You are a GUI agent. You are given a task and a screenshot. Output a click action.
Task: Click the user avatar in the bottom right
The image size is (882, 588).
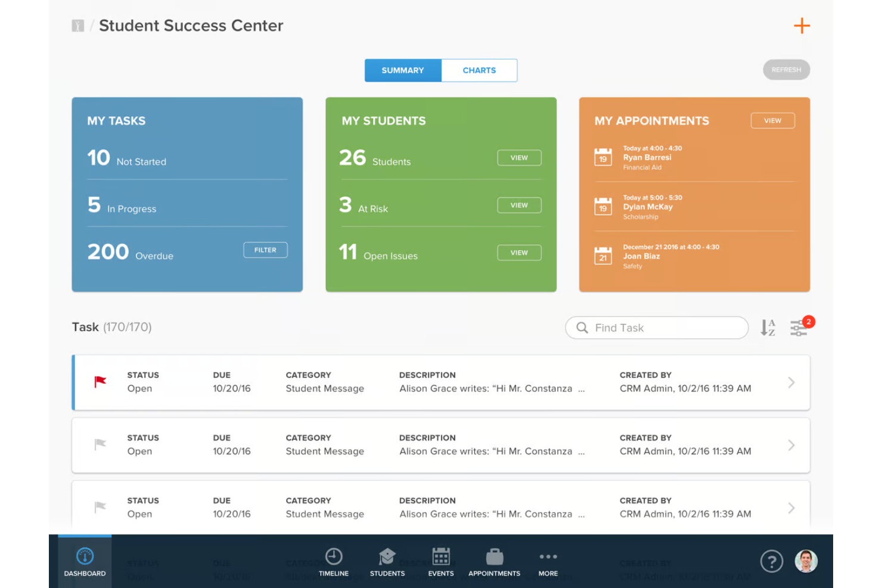pyautogui.click(x=806, y=561)
